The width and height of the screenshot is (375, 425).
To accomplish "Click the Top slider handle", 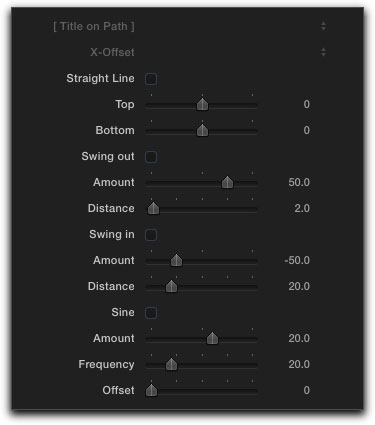I will point(202,105).
